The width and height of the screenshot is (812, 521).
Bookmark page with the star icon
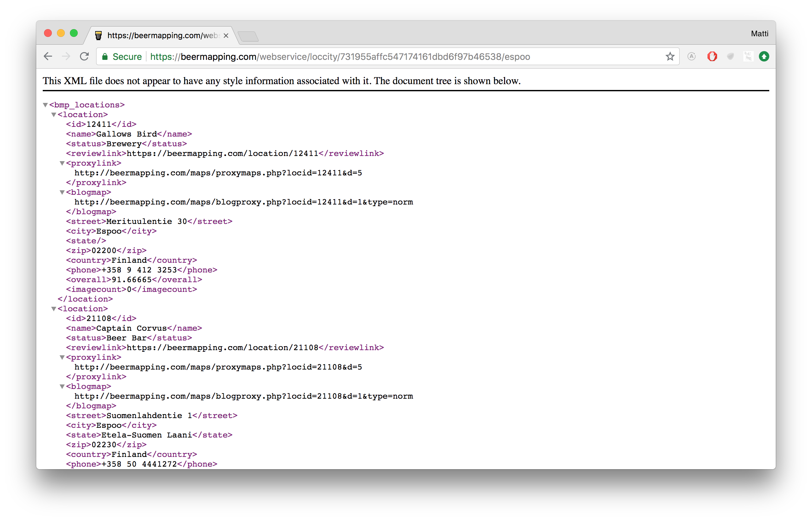(670, 57)
